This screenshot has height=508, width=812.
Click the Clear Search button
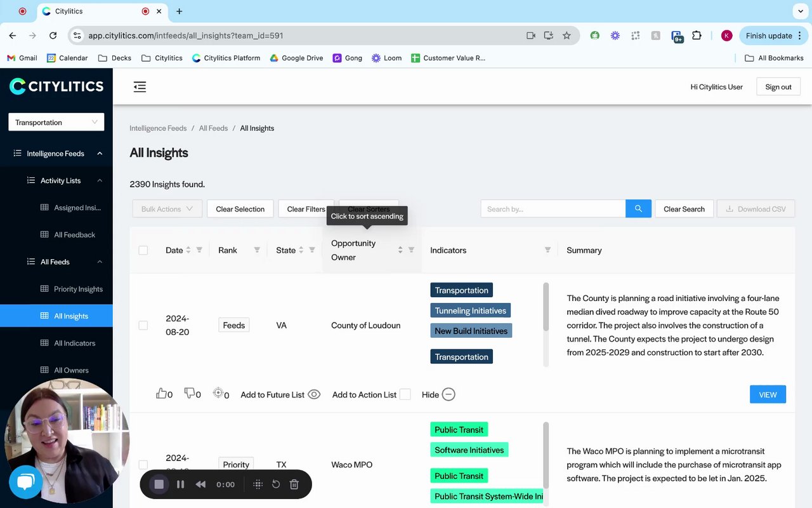pos(684,209)
